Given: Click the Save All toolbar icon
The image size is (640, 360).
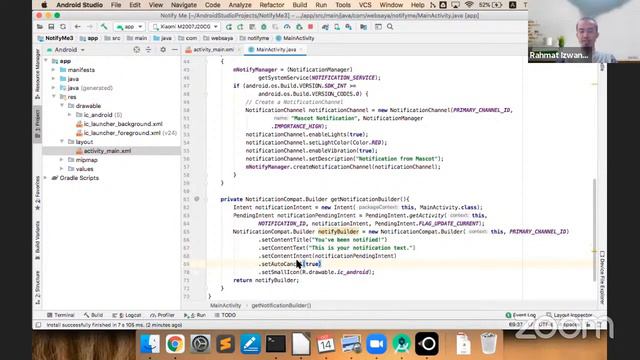Looking at the screenshot, I should (x=51, y=27).
